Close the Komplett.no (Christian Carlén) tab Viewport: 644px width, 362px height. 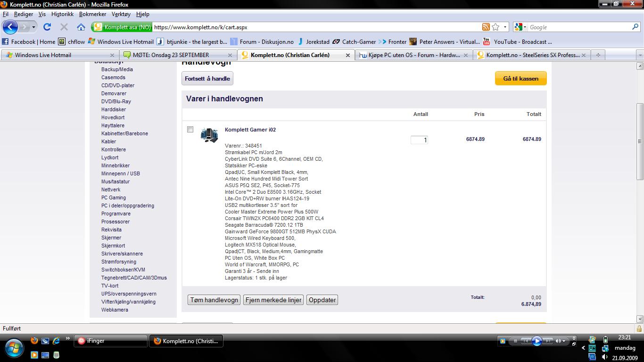(348, 55)
